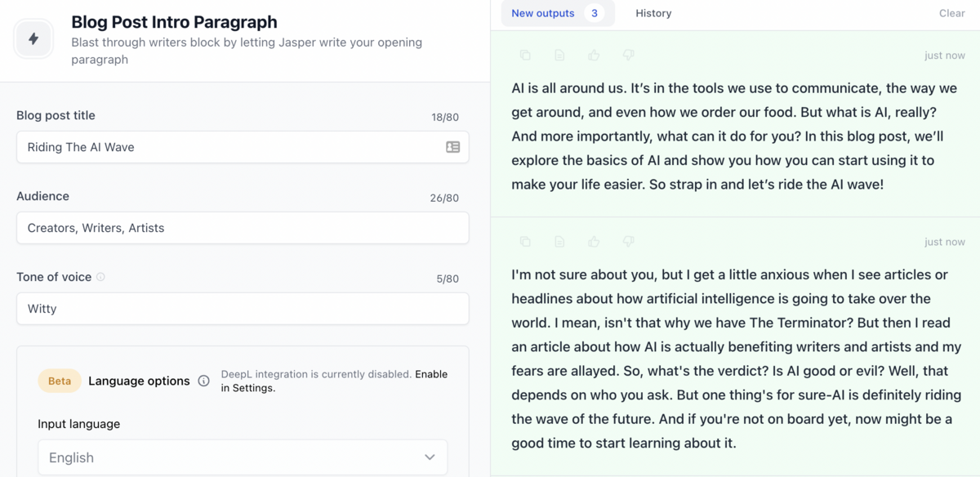Copy the second output text
The width and height of the screenshot is (980, 477).
pos(525,242)
